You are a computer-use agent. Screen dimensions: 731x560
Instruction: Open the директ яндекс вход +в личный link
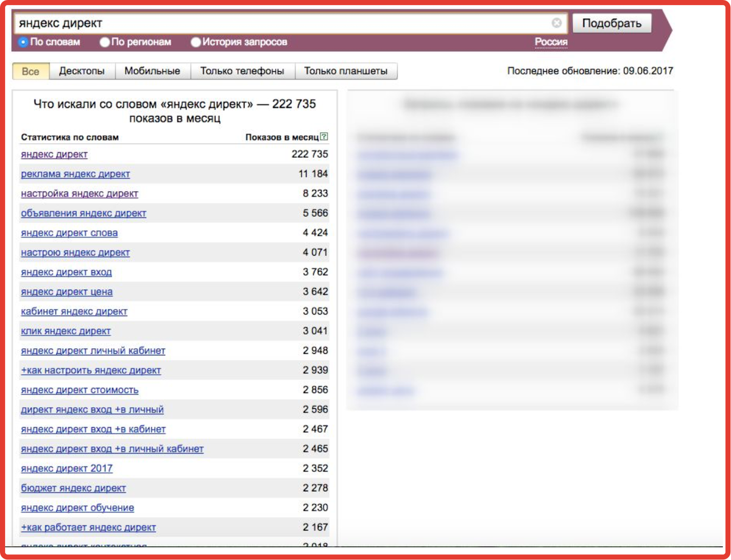click(x=92, y=410)
